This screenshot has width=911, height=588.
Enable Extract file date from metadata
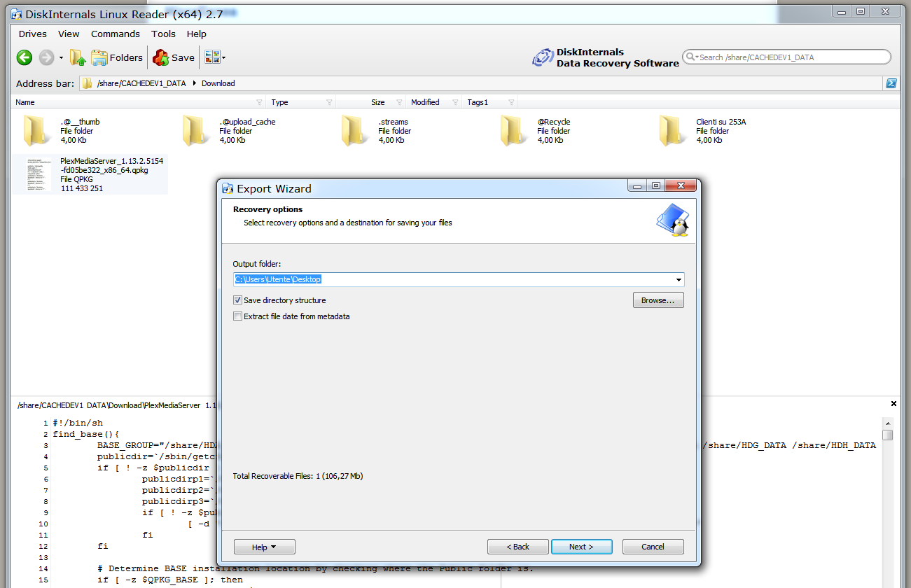[238, 316]
